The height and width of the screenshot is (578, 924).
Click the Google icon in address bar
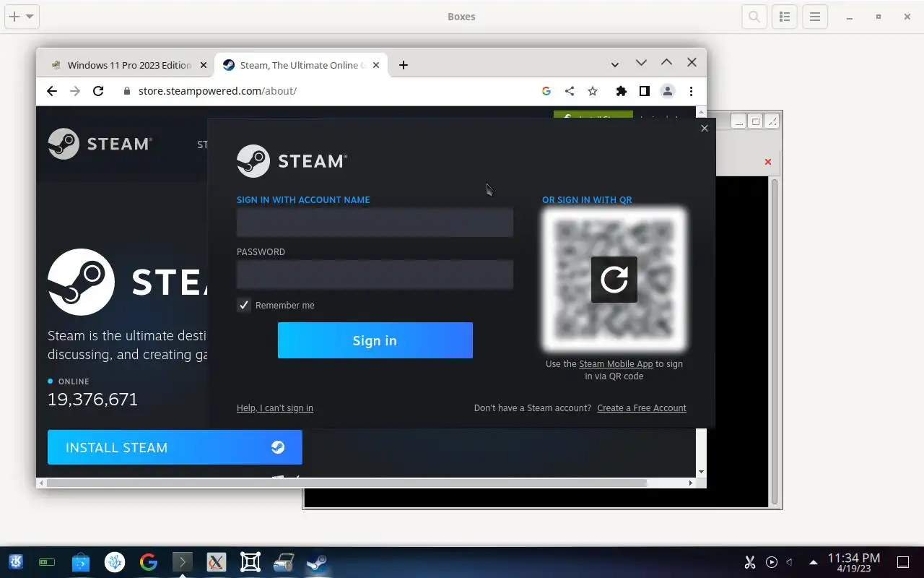[x=546, y=91]
